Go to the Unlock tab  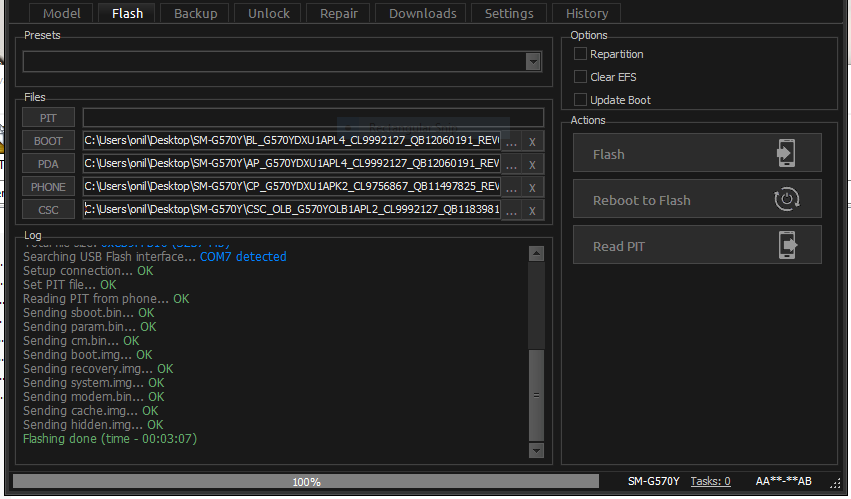(269, 13)
